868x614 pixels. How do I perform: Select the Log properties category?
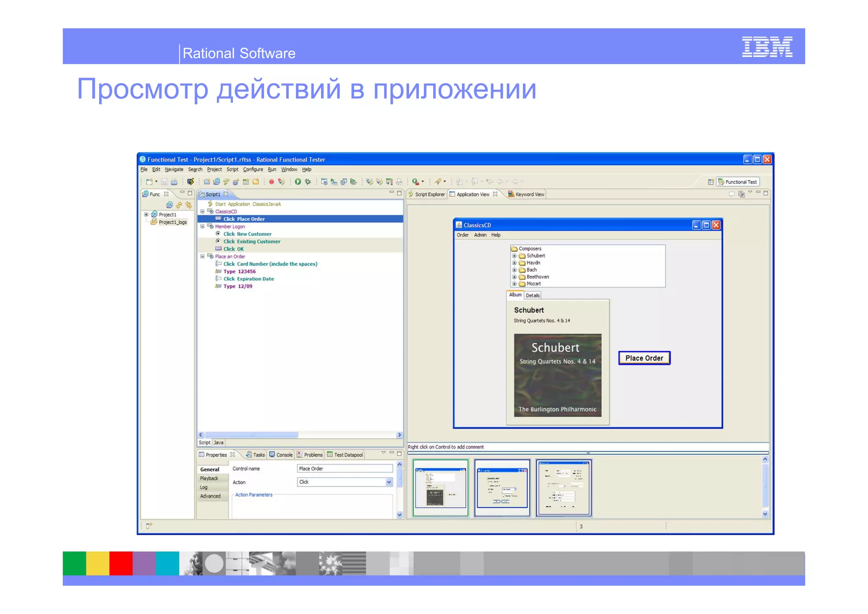[213, 487]
